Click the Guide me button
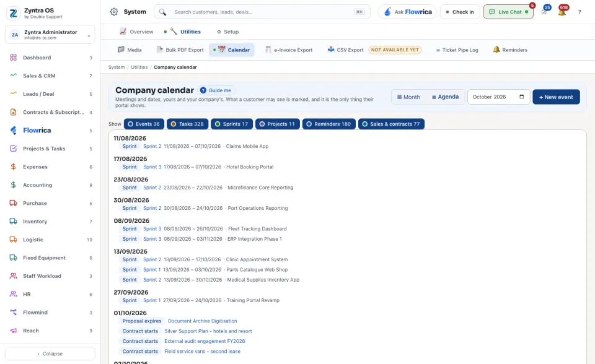 coord(216,90)
